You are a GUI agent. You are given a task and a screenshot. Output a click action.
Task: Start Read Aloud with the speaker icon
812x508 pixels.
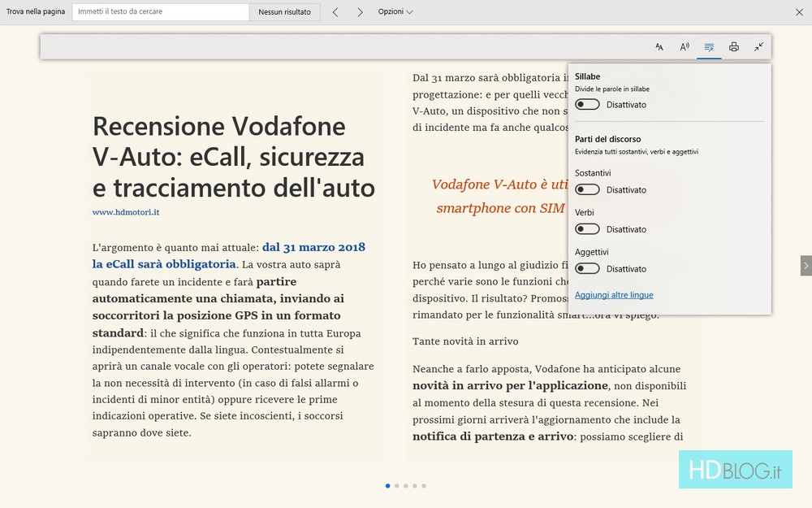[684, 47]
